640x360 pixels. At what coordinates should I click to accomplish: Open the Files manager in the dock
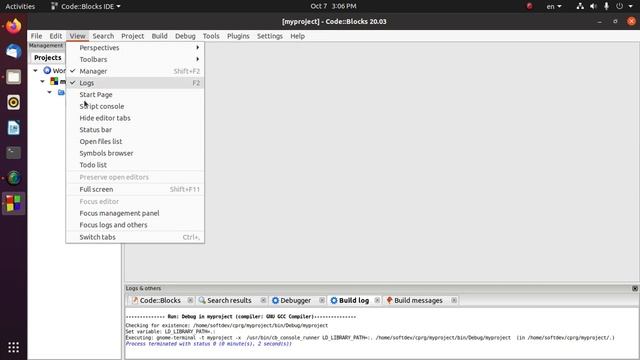13,77
